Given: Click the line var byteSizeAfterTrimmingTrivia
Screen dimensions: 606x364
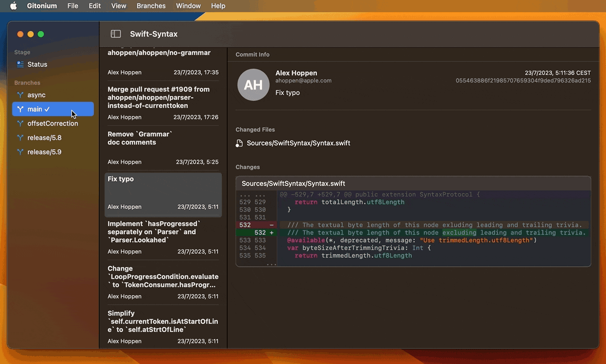Looking at the screenshot, I should tap(359, 248).
